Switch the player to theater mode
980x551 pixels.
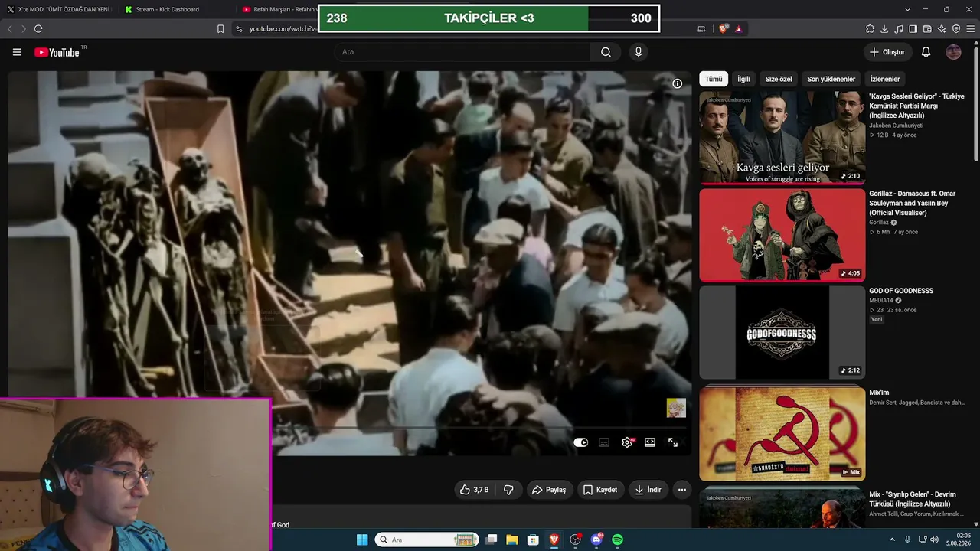coord(650,442)
